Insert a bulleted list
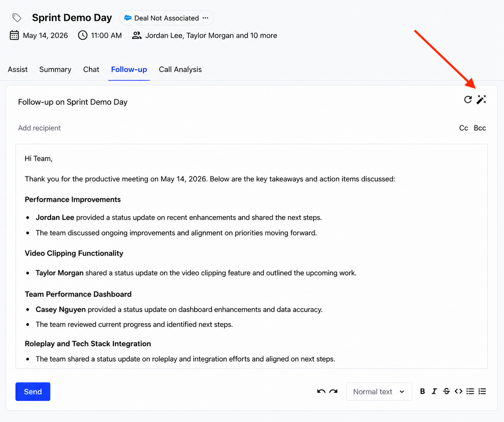The image size is (504, 422). (470, 391)
